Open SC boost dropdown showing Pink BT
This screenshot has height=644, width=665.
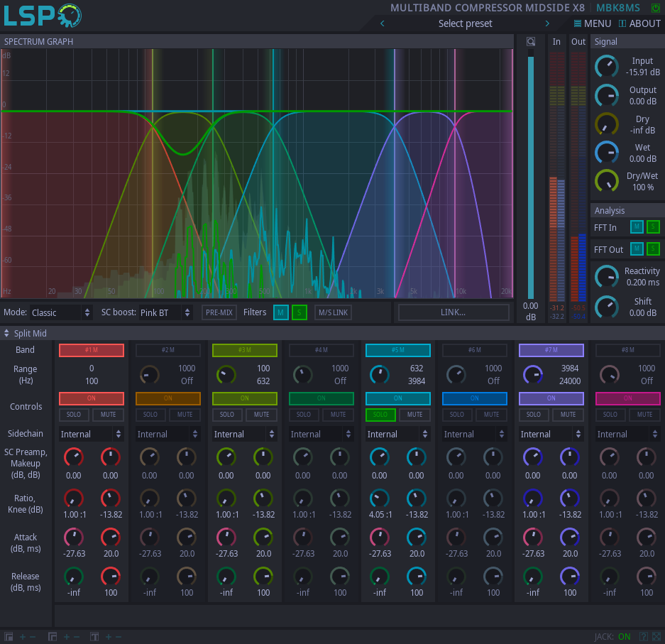pyautogui.click(x=165, y=312)
